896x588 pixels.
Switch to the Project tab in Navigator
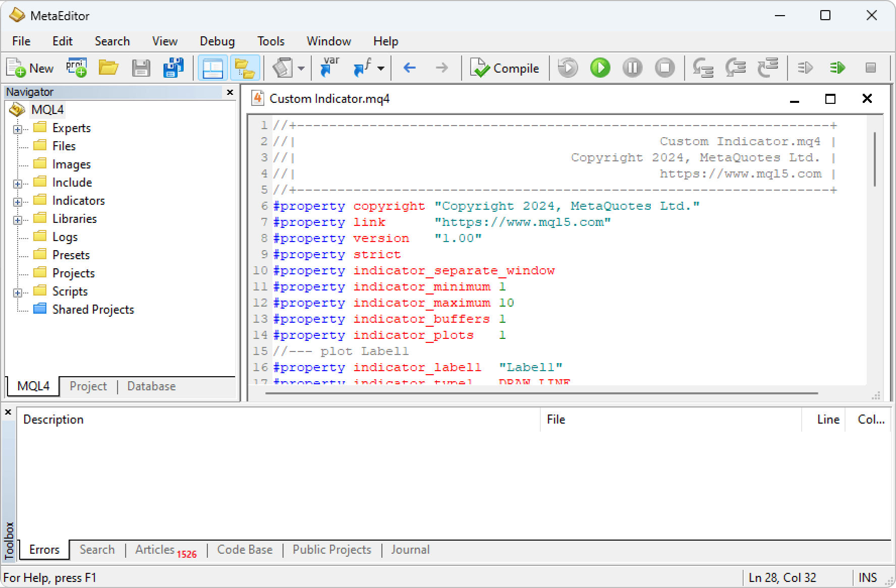[88, 386]
